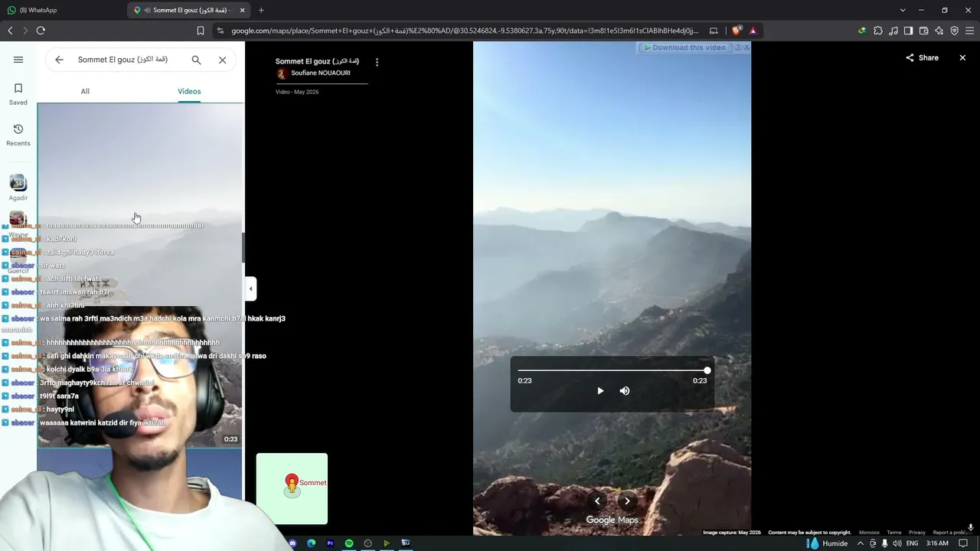980x551 pixels.
Task: Go to the previous photo
Action: coord(597,501)
